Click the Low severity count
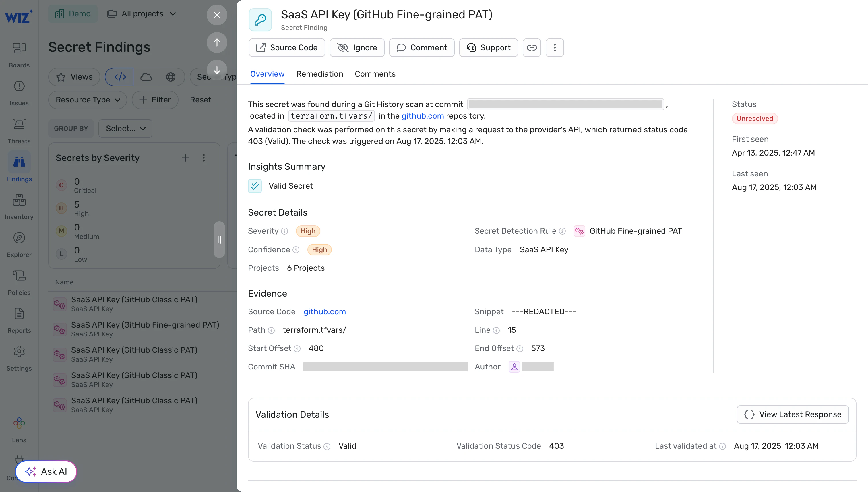This screenshot has height=492, width=868. click(x=77, y=250)
